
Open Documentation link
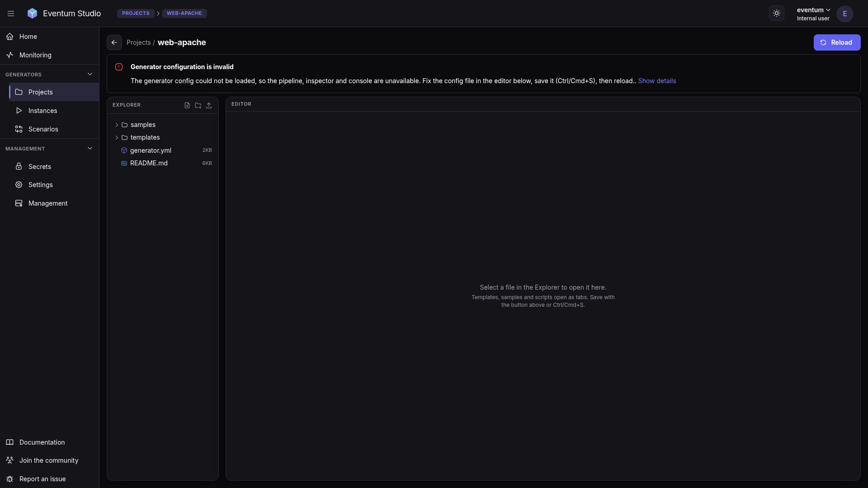[x=49, y=442]
